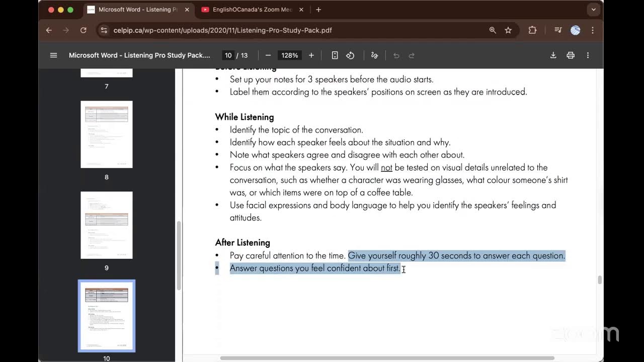Redo the annotation
This screenshot has height=362, width=644.
pos(412,55)
